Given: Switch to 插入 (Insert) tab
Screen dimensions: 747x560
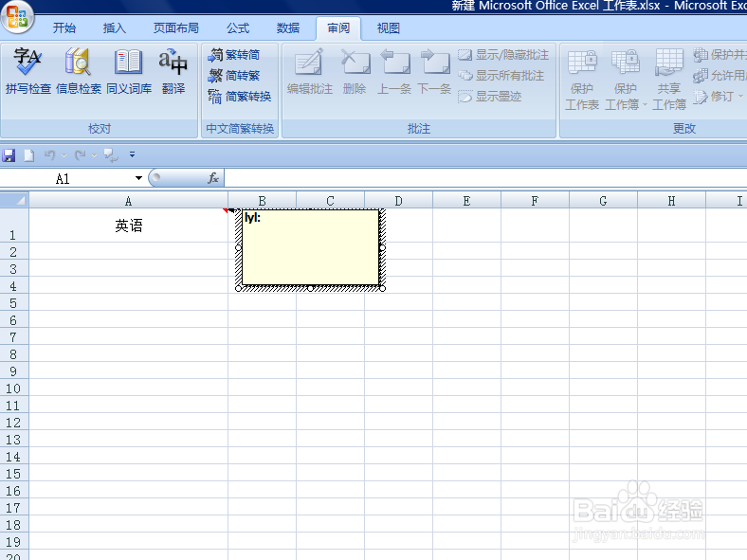Looking at the screenshot, I should tap(115, 28).
